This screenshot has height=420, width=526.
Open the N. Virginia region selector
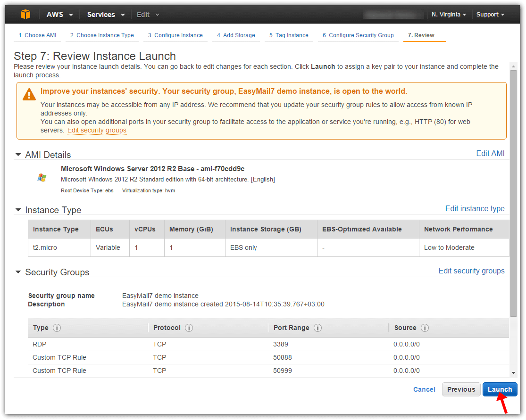(x=449, y=15)
